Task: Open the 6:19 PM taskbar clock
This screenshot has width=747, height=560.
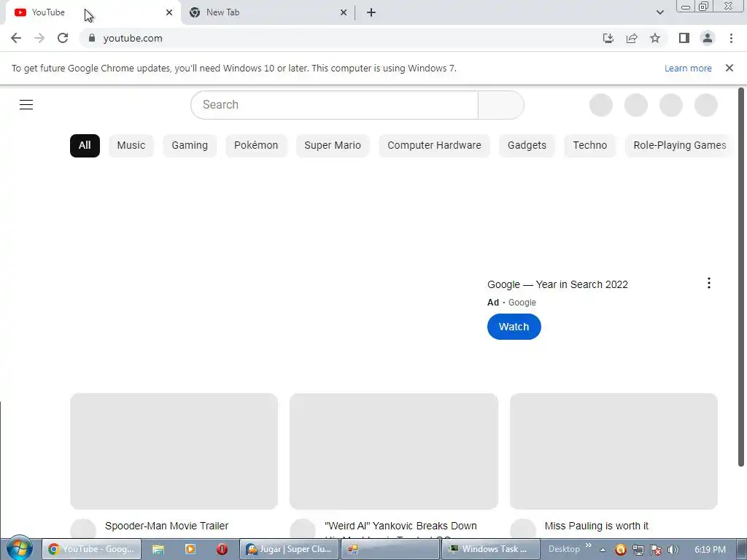Action: 710,550
